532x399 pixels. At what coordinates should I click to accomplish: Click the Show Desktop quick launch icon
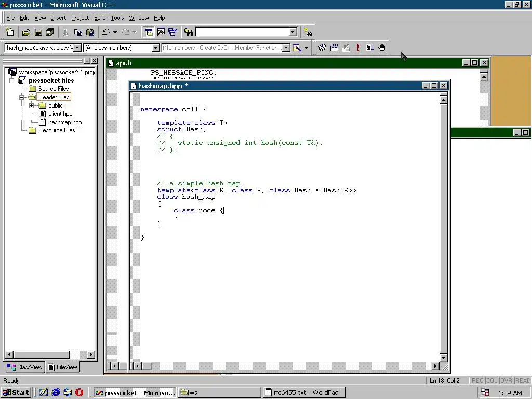click(44, 393)
